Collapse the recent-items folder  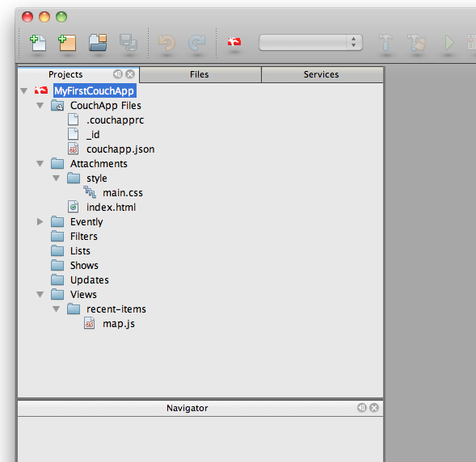pyautogui.click(x=56, y=309)
